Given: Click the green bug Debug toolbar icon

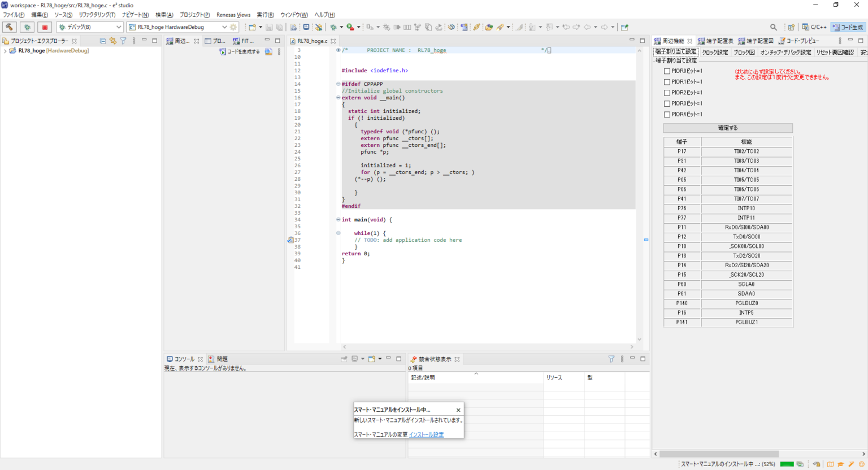Looking at the screenshot, I should [27, 27].
